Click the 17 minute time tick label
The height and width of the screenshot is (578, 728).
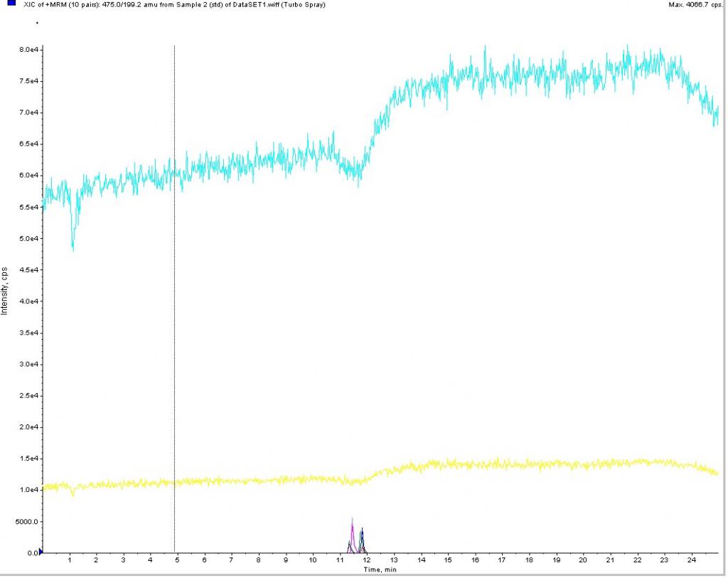502,560
